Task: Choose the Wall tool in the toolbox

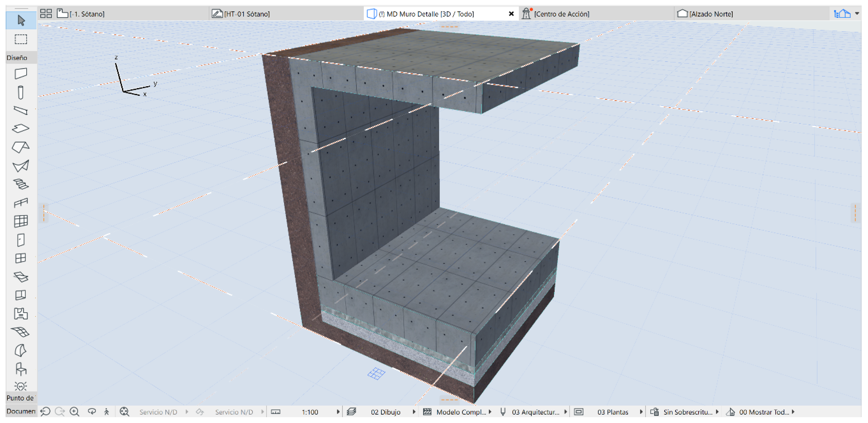Action: pyautogui.click(x=21, y=74)
